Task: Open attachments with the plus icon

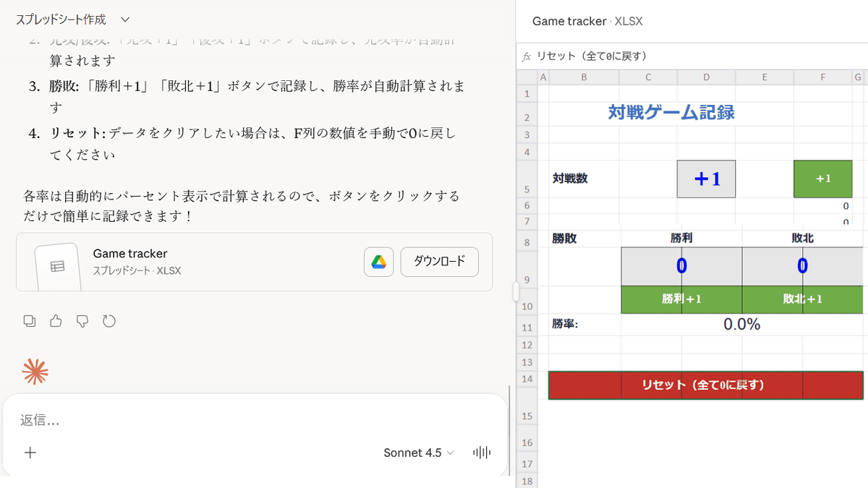Action: click(30, 452)
